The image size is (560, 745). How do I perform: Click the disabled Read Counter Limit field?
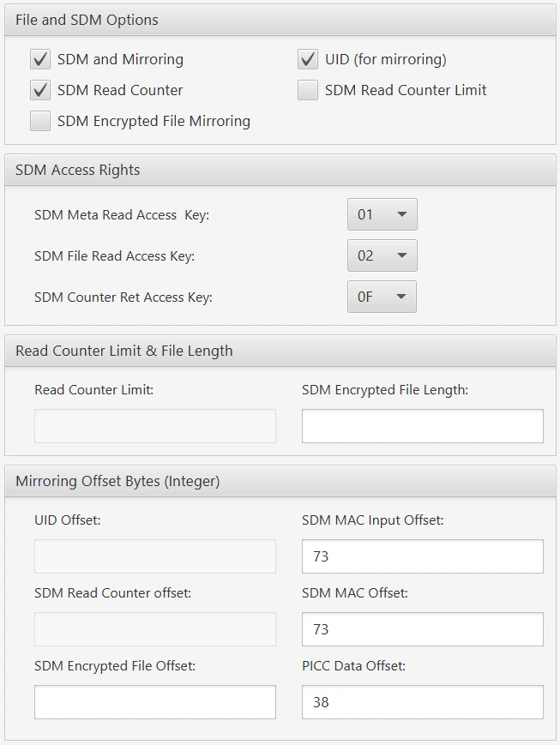coord(154,426)
